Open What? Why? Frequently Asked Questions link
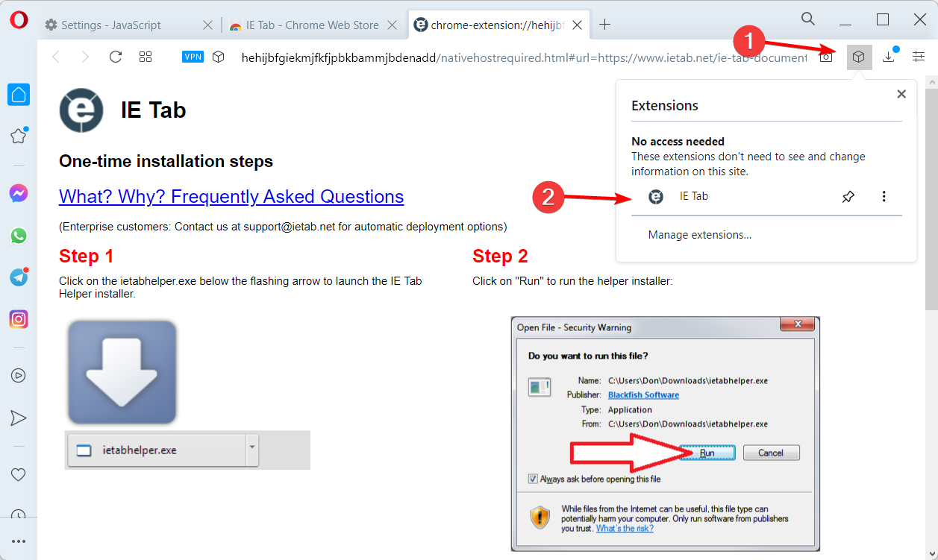938x560 pixels. tap(231, 197)
